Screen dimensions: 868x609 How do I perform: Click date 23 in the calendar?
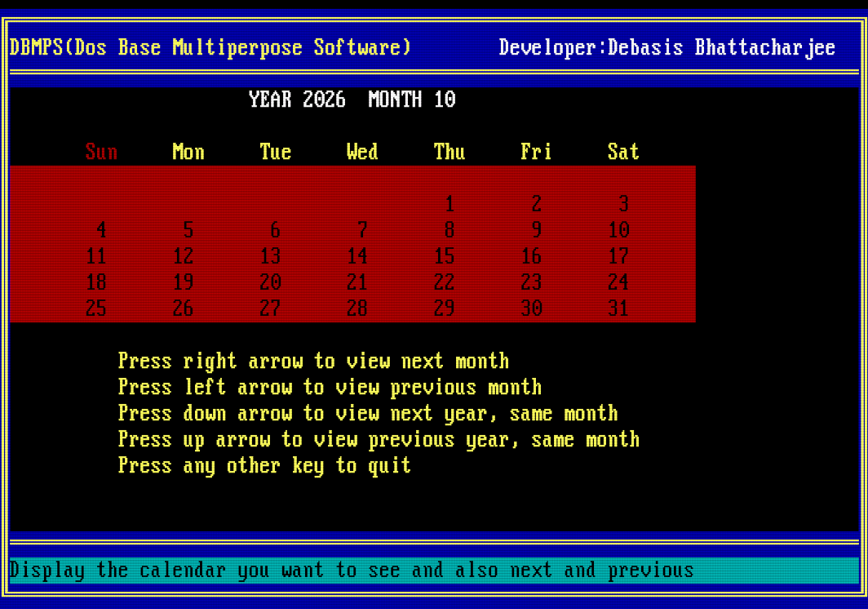tap(531, 282)
